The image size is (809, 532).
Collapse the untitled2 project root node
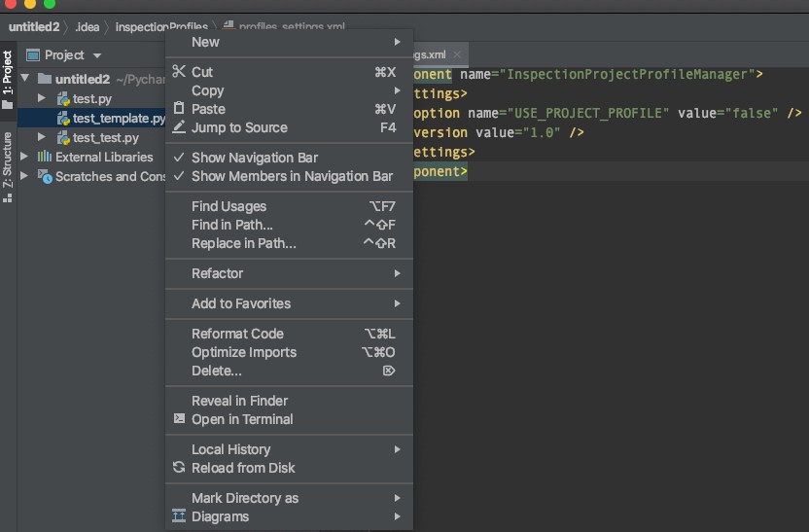24,79
